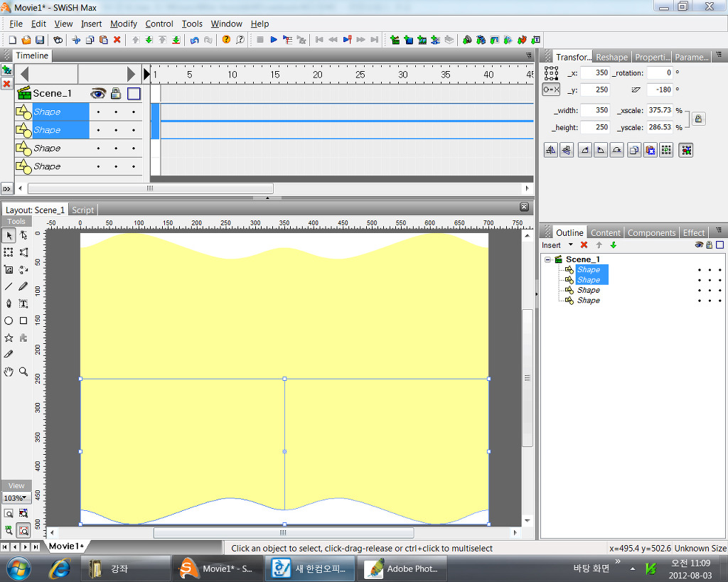728x582 pixels.
Task: Click the Flip Vertical transform button
Action: point(567,150)
